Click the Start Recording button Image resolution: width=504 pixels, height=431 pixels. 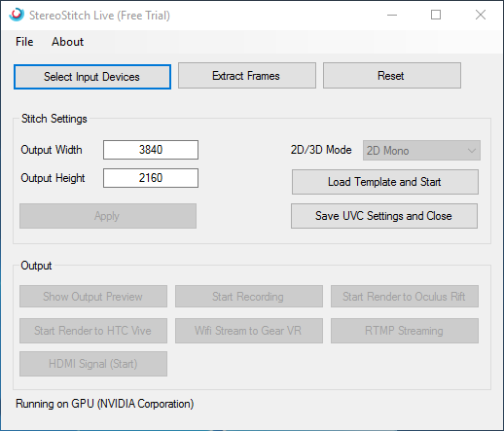click(249, 297)
